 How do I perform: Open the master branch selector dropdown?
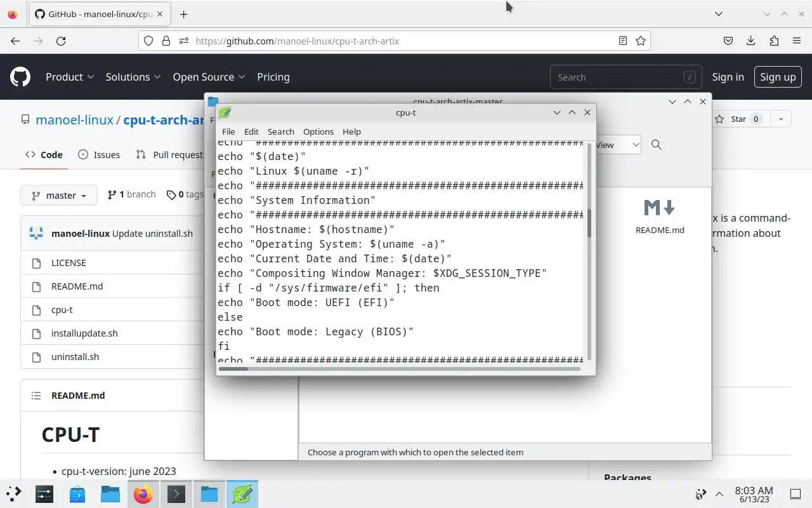tap(58, 195)
